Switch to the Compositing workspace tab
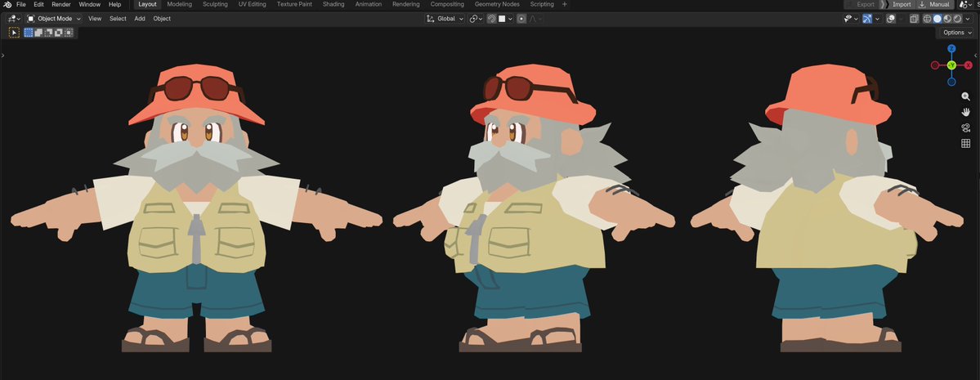 click(x=447, y=4)
